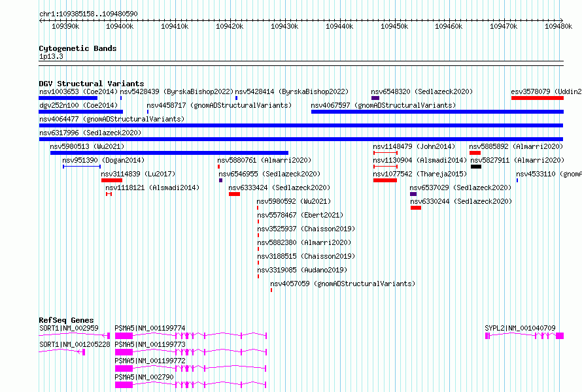Screen dimensions: 582x392
Task: Click the red bar under nsv1077542
Action: click(385, 180)
